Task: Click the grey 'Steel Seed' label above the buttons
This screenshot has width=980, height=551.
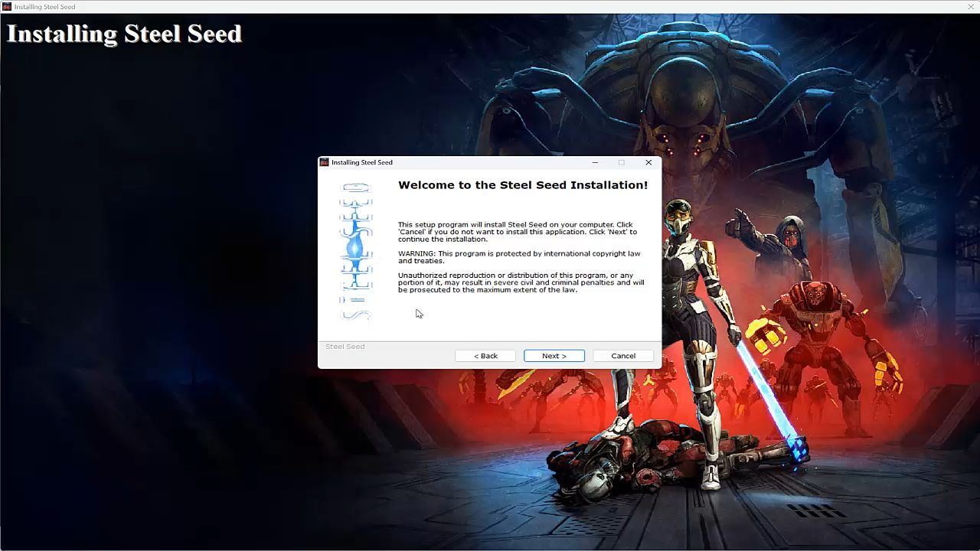Action: coord(345,347)
